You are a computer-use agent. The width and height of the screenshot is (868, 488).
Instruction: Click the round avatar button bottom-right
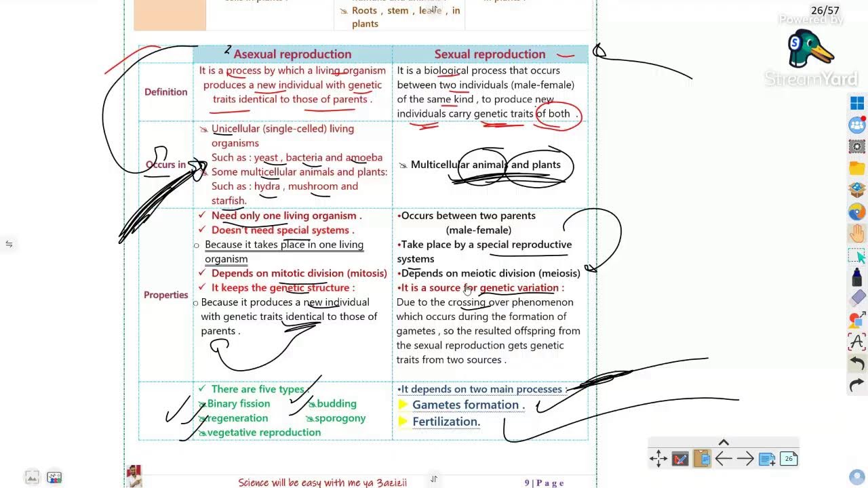[858, 476]
